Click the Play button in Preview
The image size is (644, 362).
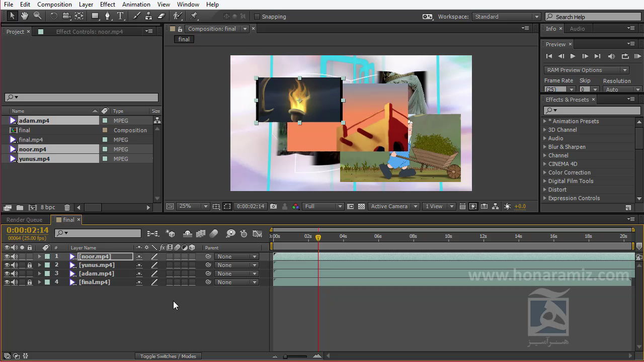tap(573, 56)
